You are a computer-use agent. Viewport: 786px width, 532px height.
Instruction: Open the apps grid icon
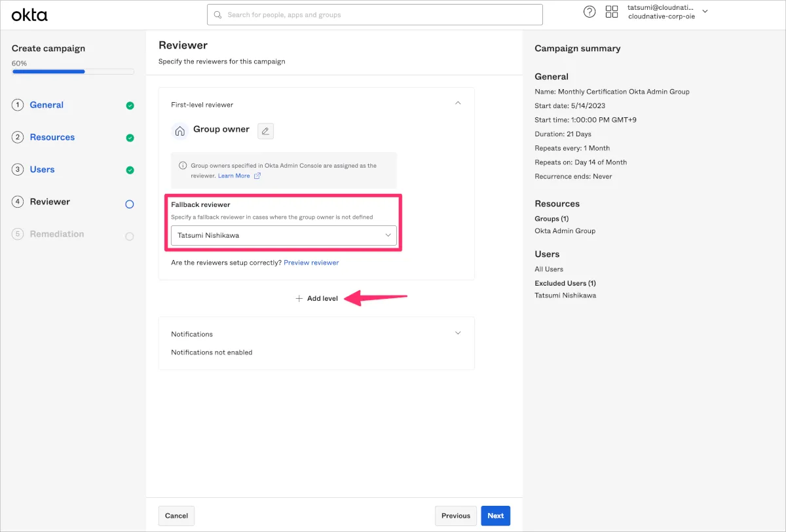[612, 12]
